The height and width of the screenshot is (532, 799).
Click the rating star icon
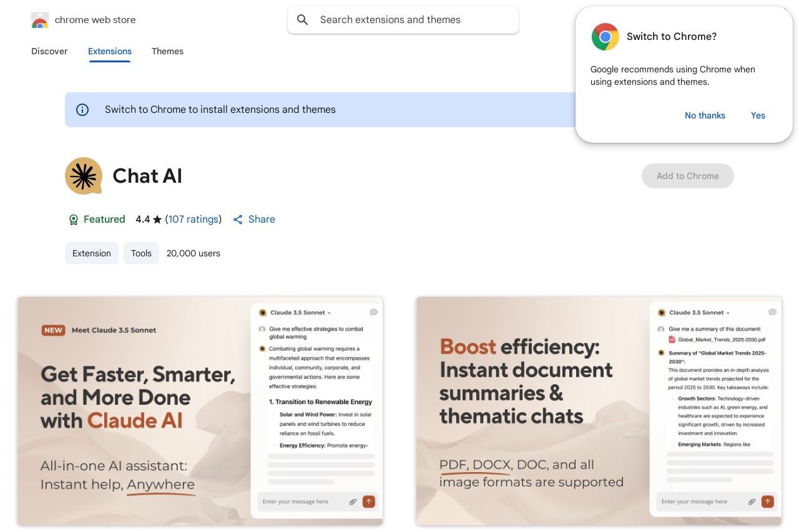(x=157, y=220)
